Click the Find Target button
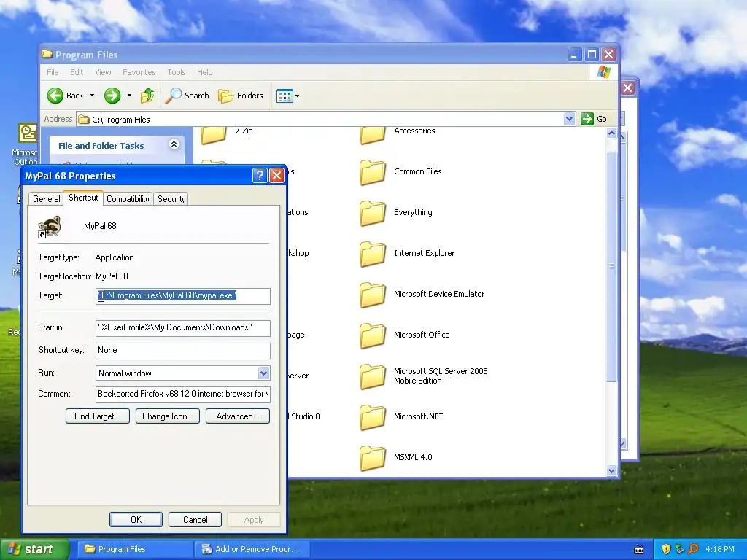The height and width of the screenshot is (560, 747). (x=98, y=416)
